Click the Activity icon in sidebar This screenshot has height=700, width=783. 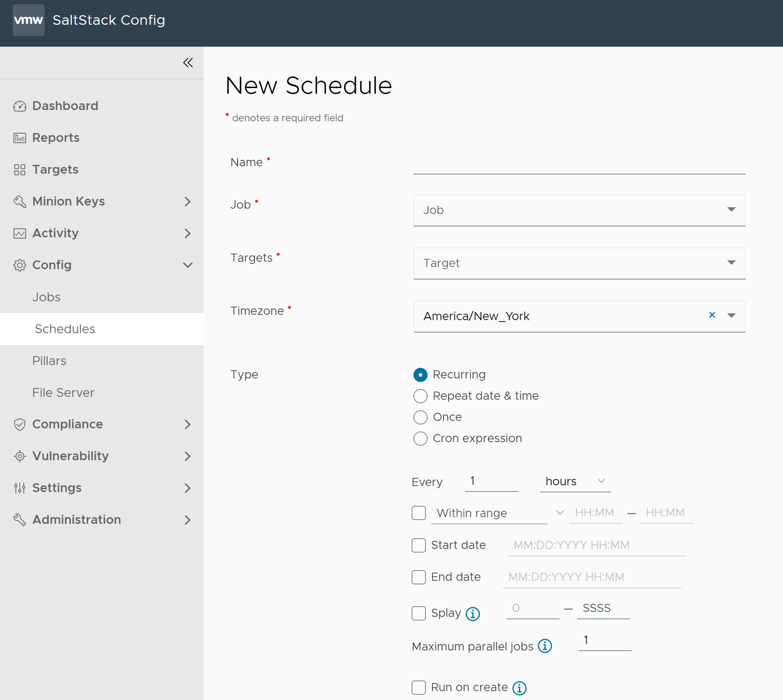click(18, 232)
